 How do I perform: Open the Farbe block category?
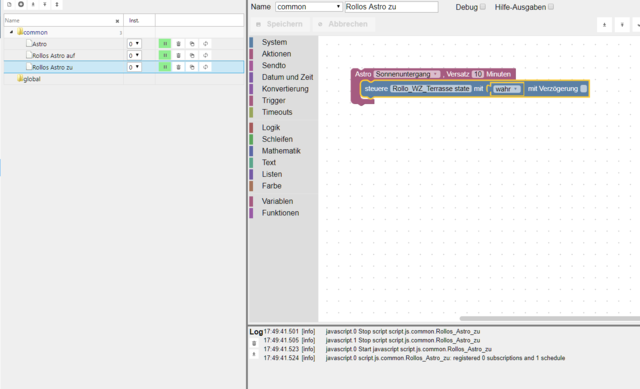pos(271,186)
